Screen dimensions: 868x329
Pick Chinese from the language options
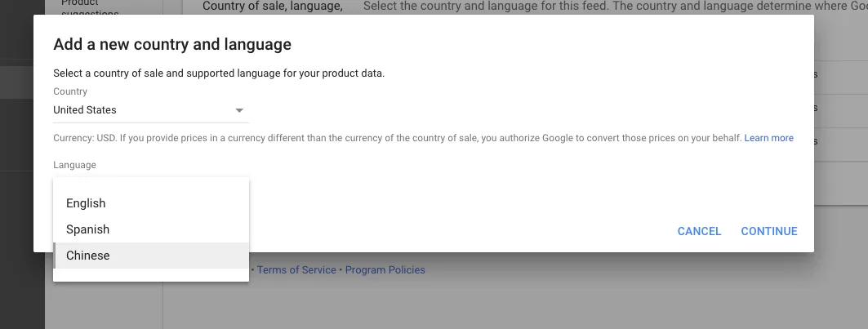[x=88, y=256]
